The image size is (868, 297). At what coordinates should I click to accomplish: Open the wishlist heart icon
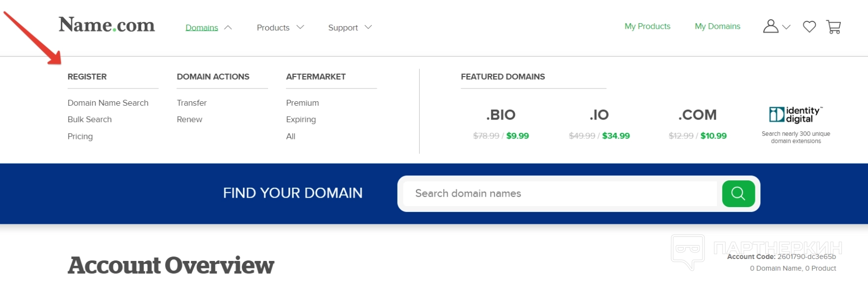(809, 27)
